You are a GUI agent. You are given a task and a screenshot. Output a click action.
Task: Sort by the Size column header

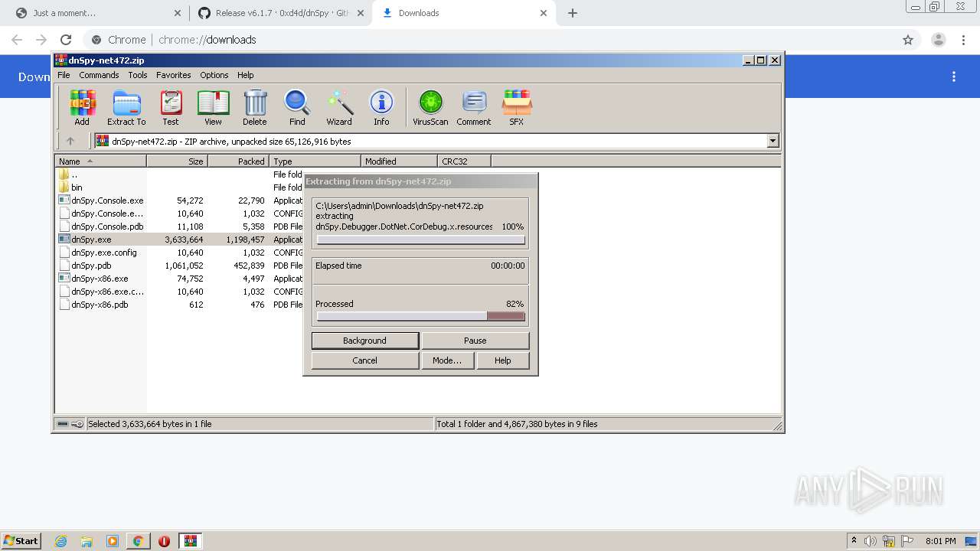coord(178,161)
